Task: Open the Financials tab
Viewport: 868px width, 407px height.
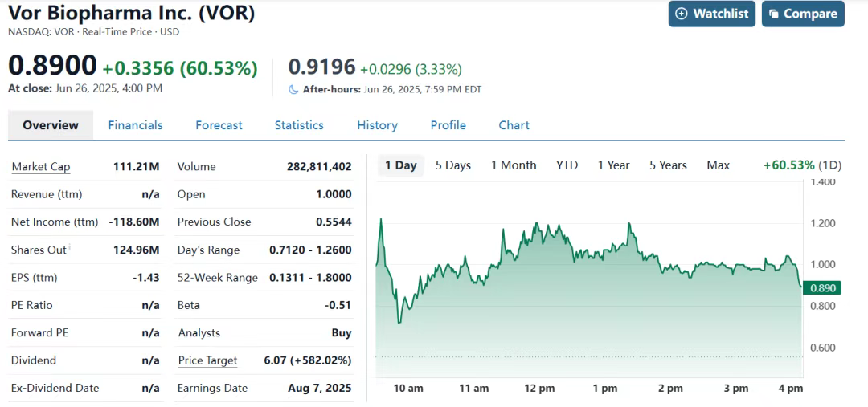Action: 135,125
